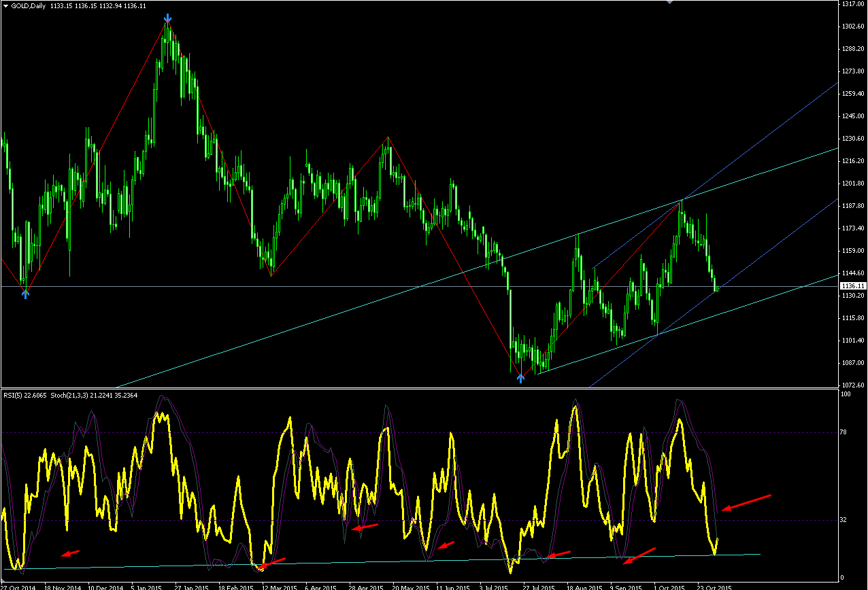The image size is (868, 590).
Task: Open the GOLD,Daily chart title dropdown arrow
Action: pyautogui.click(x=5, y=5)
